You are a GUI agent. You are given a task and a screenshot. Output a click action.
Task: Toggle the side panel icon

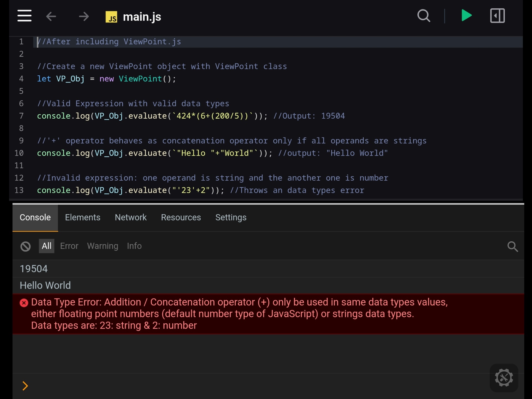(x=497, y=16)
